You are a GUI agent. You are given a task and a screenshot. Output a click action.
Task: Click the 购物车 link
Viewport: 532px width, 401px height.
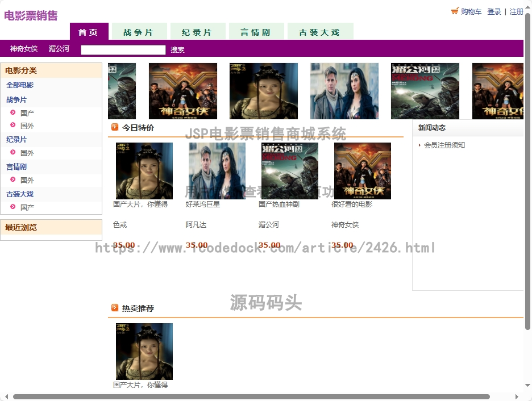pos(471,12)
